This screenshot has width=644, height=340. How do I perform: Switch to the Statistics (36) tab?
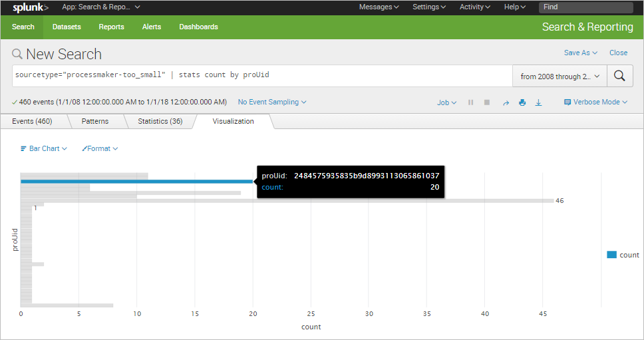160,121
